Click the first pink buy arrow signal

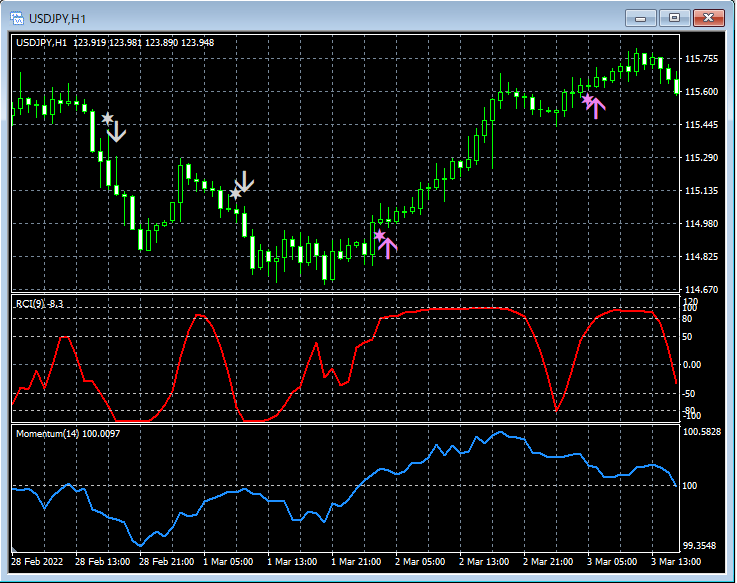click(x=388, y=248)
